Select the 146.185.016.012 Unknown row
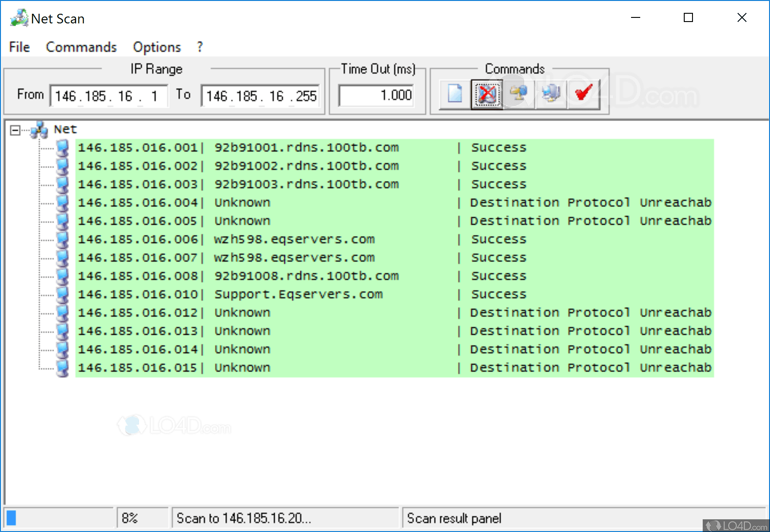Viewport: 770px width, 532px height. pos(394,313)
